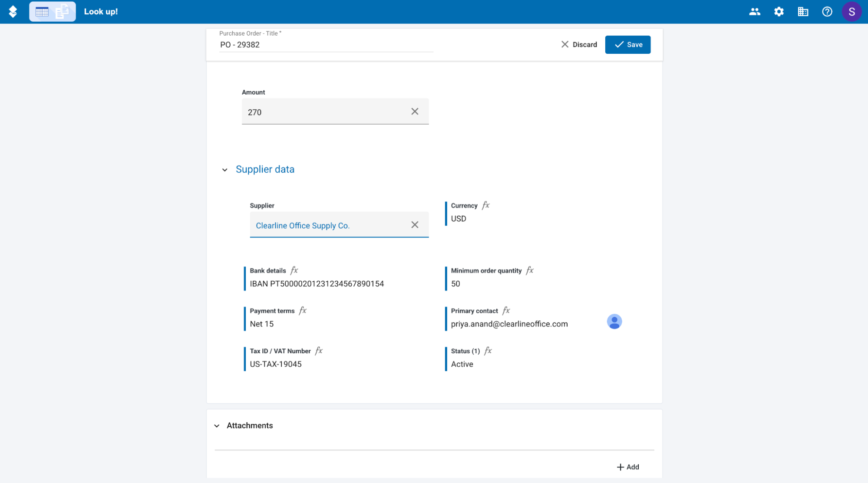Clear the Supplier field with its X

click(415, 225)
